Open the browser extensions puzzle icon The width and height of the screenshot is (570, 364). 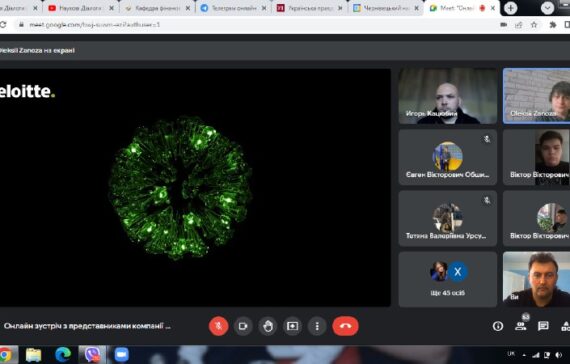tap(553, 25)
